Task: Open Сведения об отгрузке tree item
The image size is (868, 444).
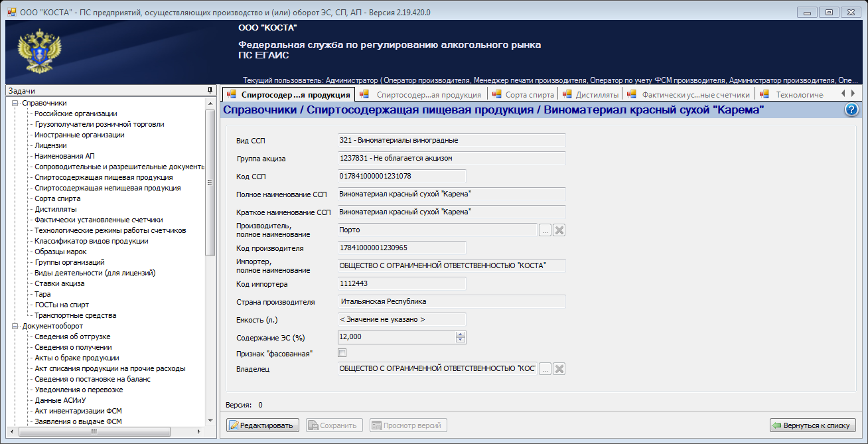Action: point(73,336)
